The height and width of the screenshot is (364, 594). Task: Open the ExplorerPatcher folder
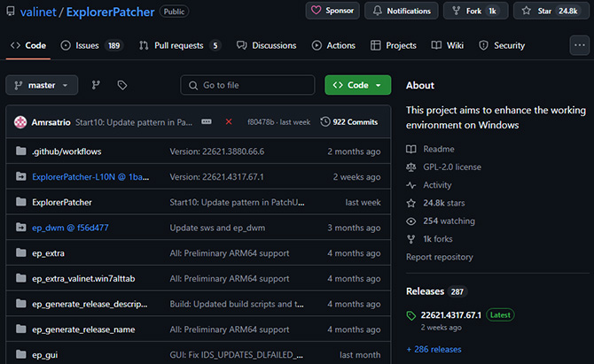click(62, 203)
